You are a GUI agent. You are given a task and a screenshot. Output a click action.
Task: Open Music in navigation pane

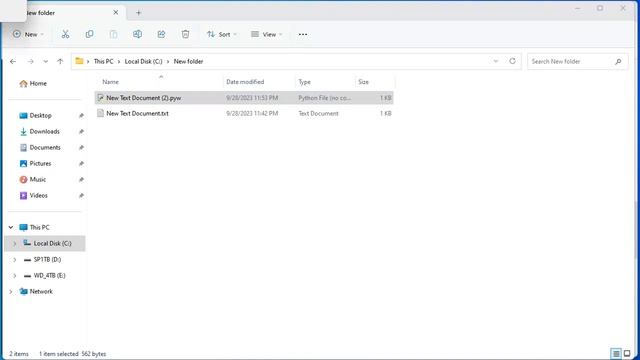pyautogui.click(x=33, y=179)
